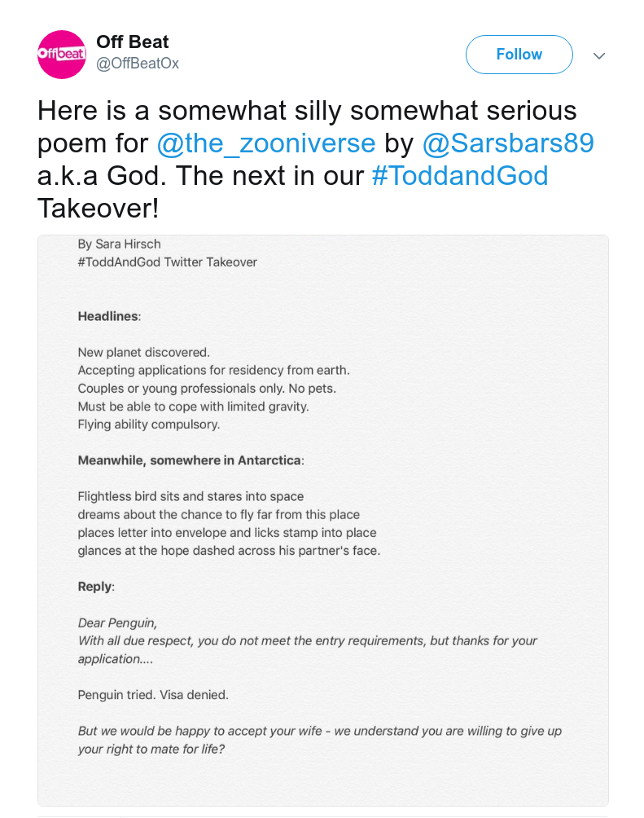
Task: Click the word 'Takeover!' in the tweet text
Action: coord(98,209)
